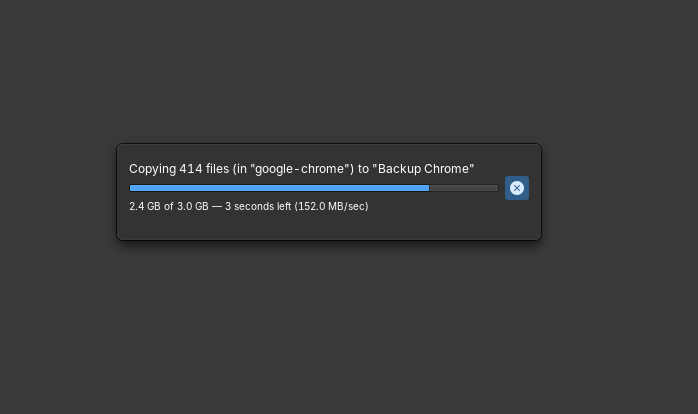
Task: Click the "3 seconds left" remaining time
Action: tap(258, 206)
